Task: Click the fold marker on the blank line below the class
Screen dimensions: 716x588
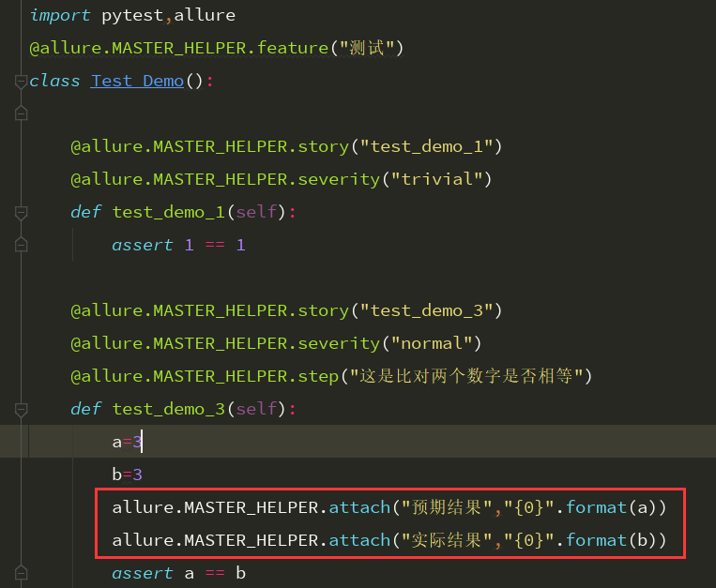Action: 21,113
